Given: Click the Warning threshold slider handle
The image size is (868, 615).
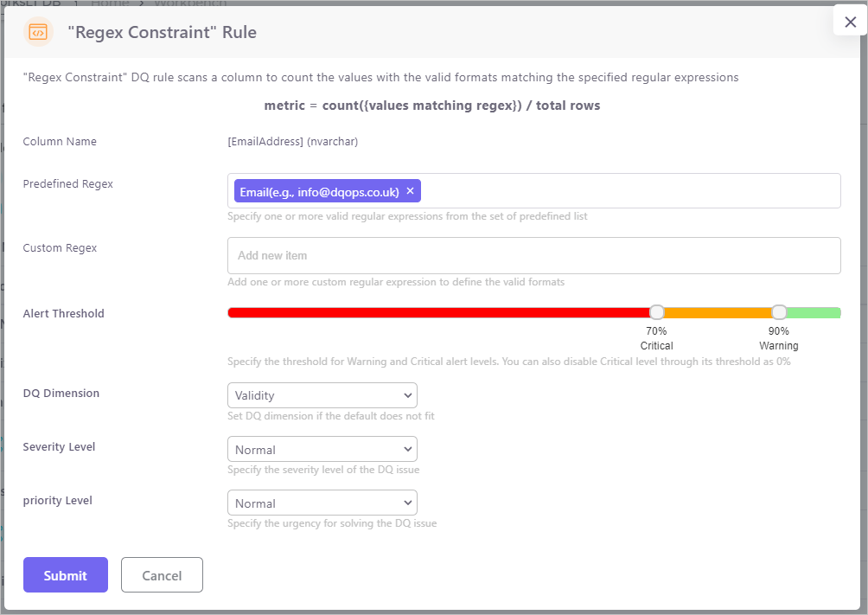Looking at the screenshot, I should [779, 312].
